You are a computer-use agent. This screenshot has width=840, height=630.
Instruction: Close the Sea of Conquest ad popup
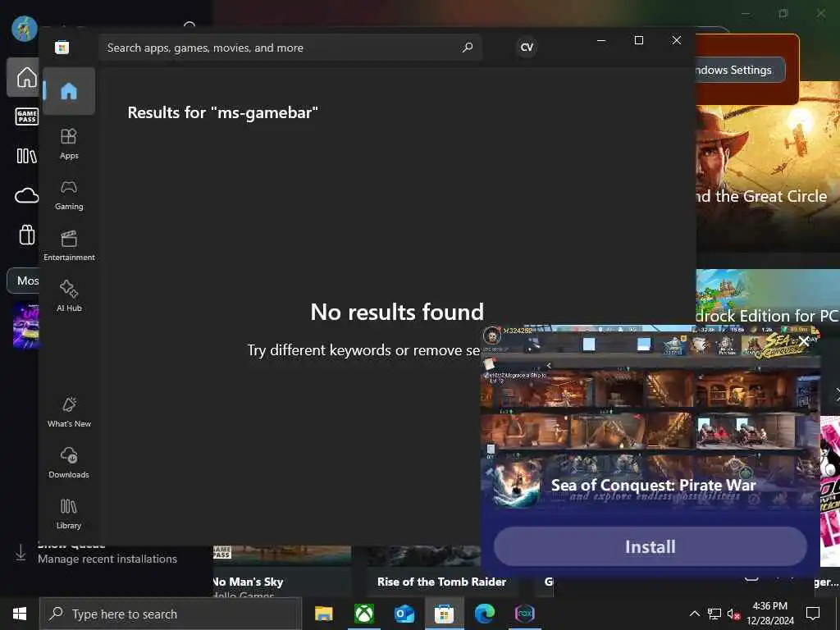click(803, 340)
